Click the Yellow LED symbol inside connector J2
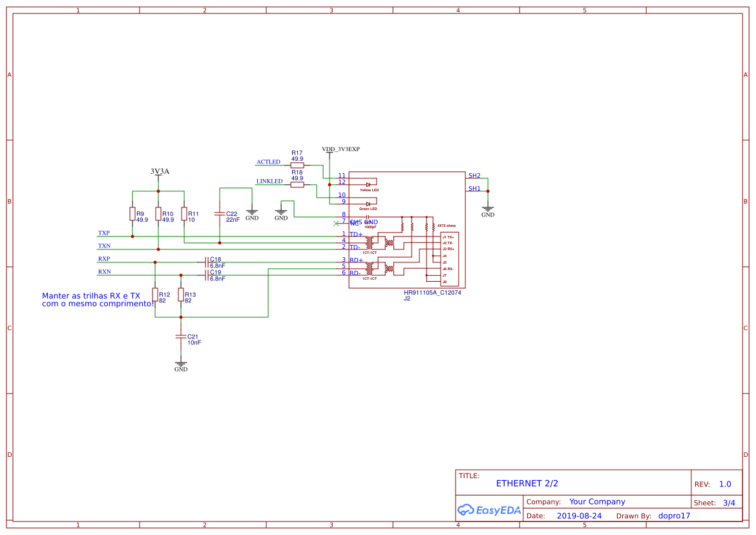Viewport: 756px width, 535px height. 368,184
